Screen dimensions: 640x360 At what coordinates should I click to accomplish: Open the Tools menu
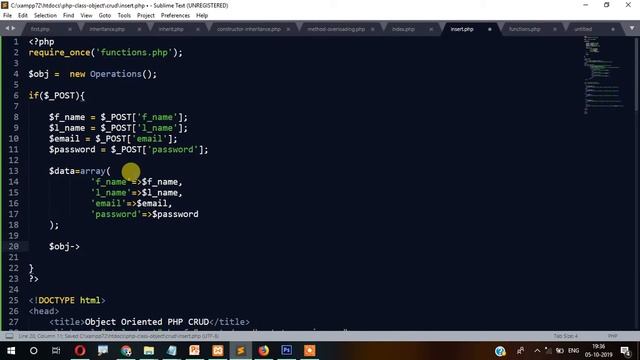[x=124, y=16]
